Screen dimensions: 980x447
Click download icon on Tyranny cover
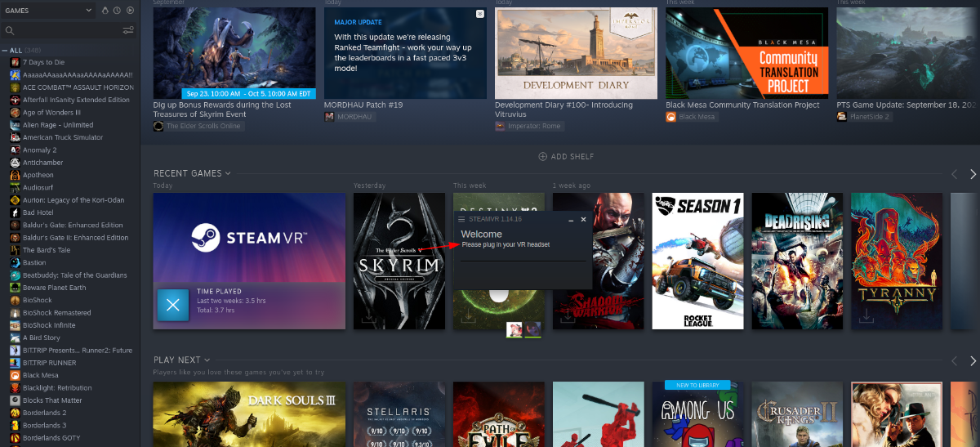pyautogui.click(x=866, y=316)
